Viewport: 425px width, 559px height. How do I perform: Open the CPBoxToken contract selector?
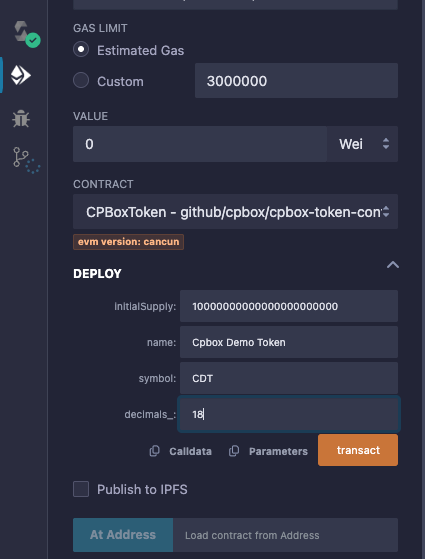[x=235, y=212]
